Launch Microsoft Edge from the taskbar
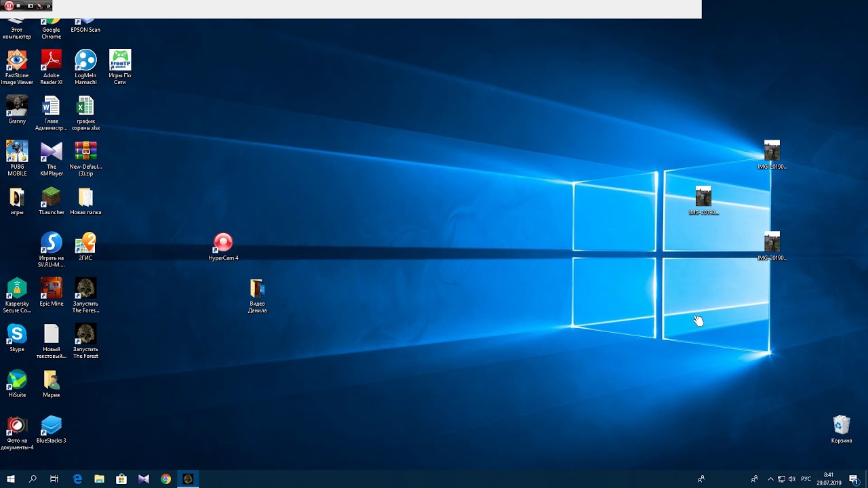 [77, 479]
